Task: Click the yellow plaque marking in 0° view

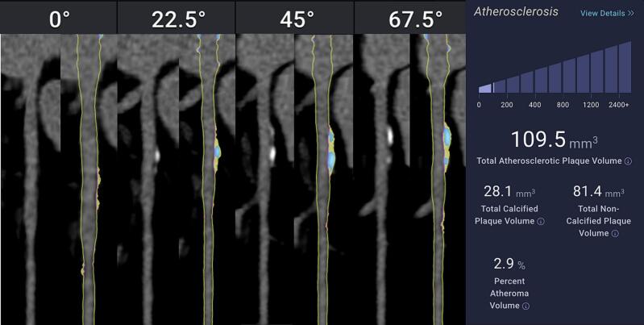Action: 98,187
